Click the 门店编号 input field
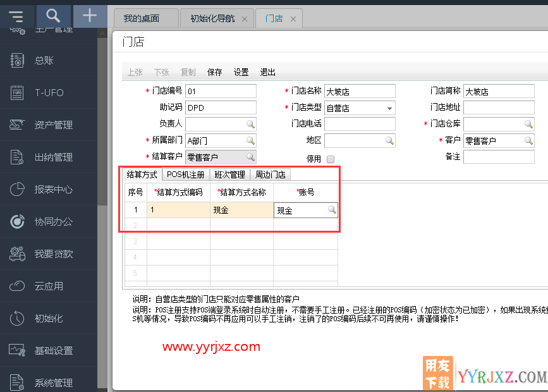This screenshot has width=548, height=392. pos(221,91)
